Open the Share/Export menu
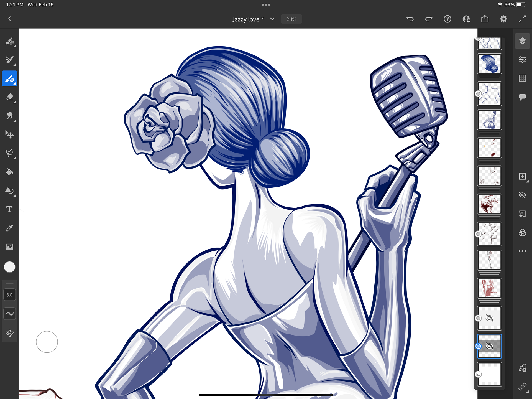This screenshot has height=399, width=532. [x=485, y=19]
